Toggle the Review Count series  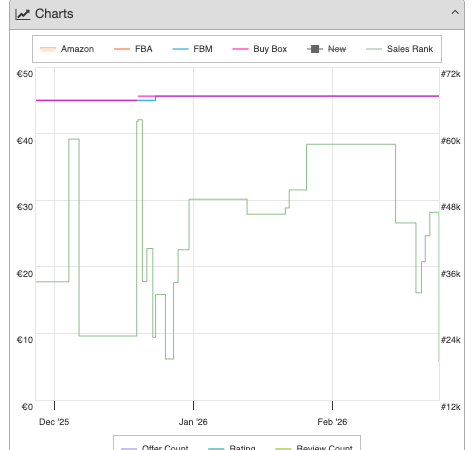(314, 447)
